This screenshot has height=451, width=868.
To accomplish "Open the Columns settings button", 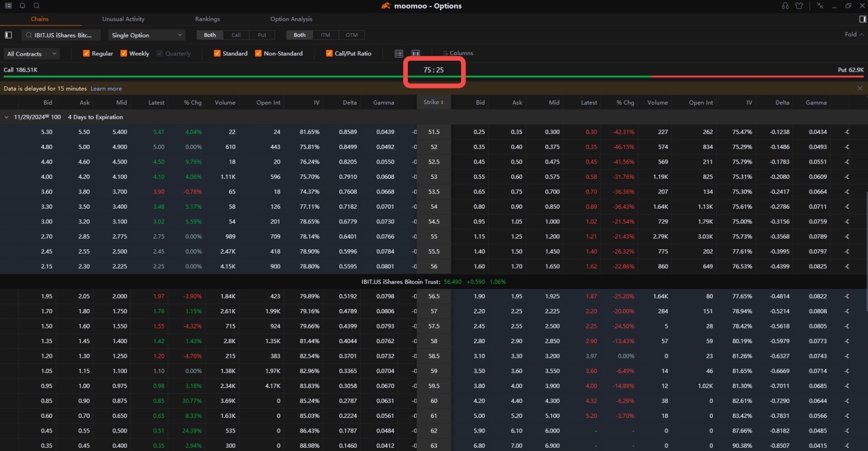I will 458,53.
